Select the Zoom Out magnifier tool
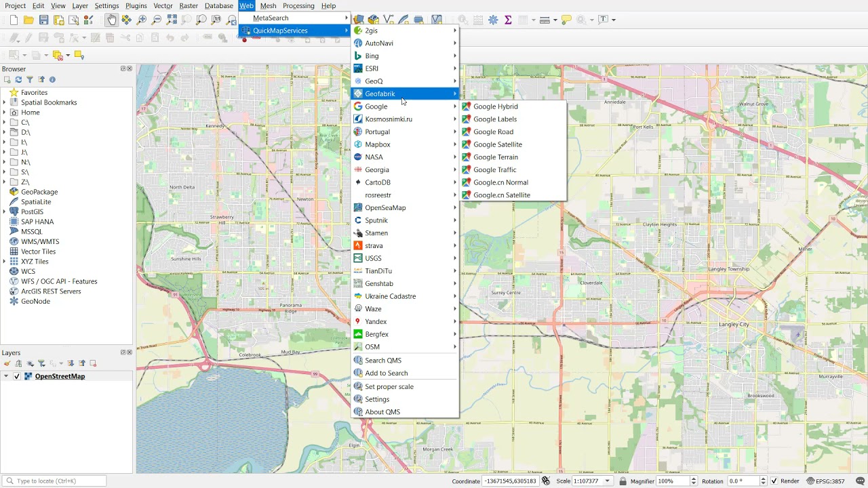Image resolution: width=868 pixels, height=488 pixels. point(156,20)
